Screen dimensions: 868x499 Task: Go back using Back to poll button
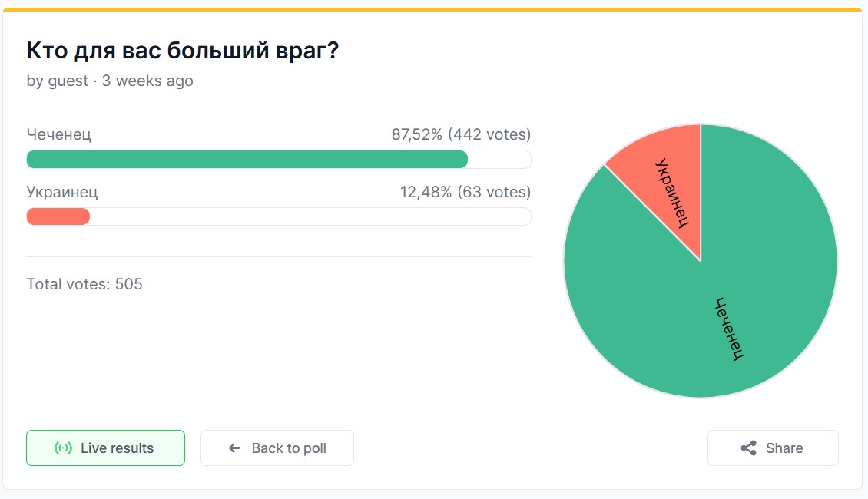pos(277,448)
